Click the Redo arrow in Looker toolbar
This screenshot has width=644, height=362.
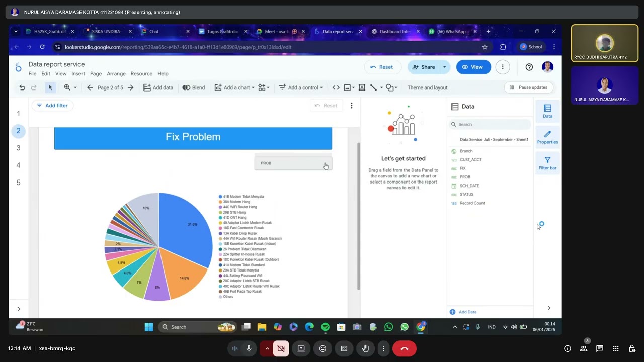click(34, 87)
